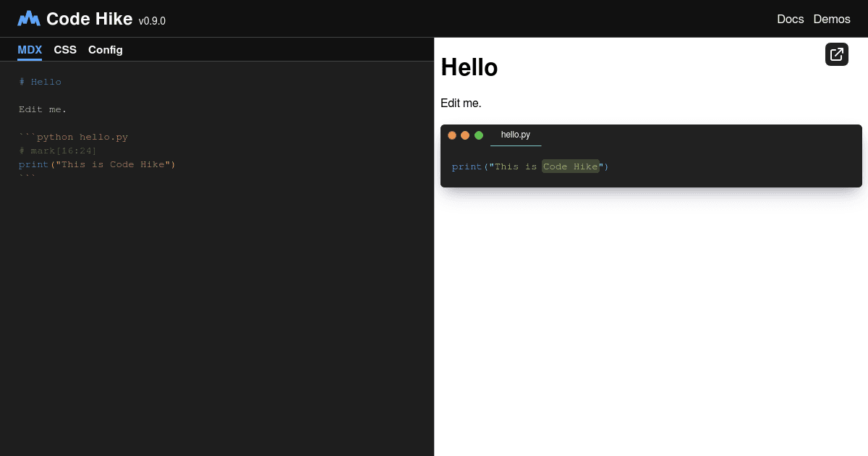Click the Hello heading in the preview

point(469,67)
